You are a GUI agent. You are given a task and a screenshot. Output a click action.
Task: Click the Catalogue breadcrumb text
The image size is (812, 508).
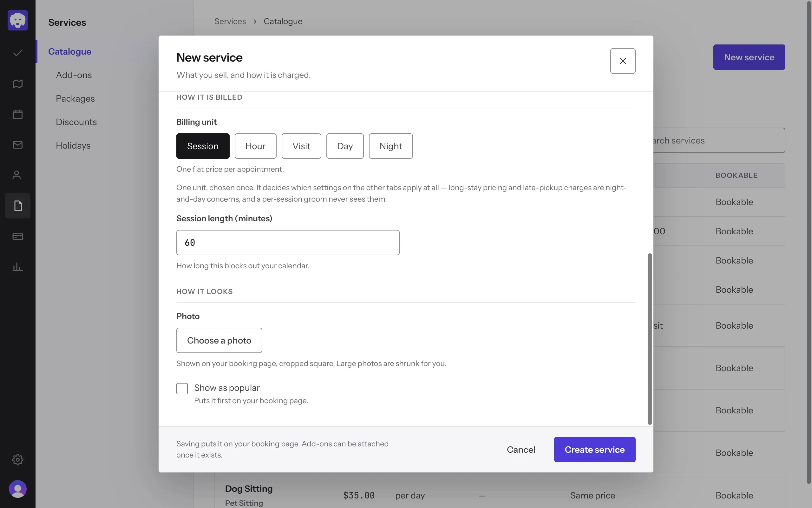pos(283,21)
